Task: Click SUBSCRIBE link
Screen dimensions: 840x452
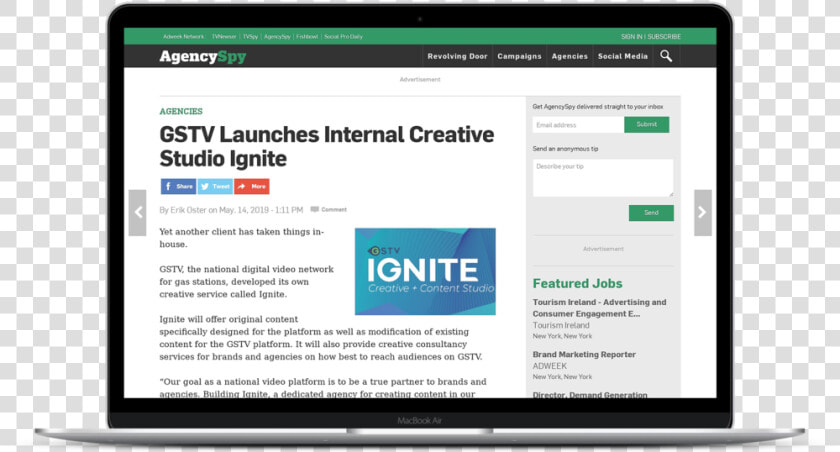Action: 664,36
